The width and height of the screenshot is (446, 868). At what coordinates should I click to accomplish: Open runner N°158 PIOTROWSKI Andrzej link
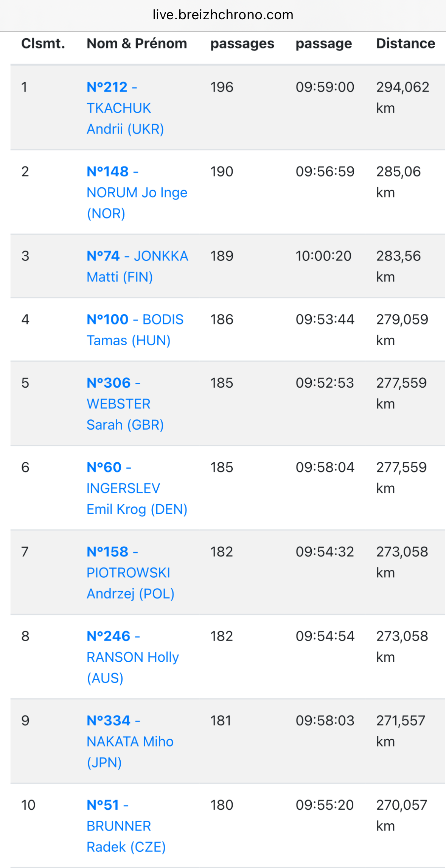coord(128,573)
